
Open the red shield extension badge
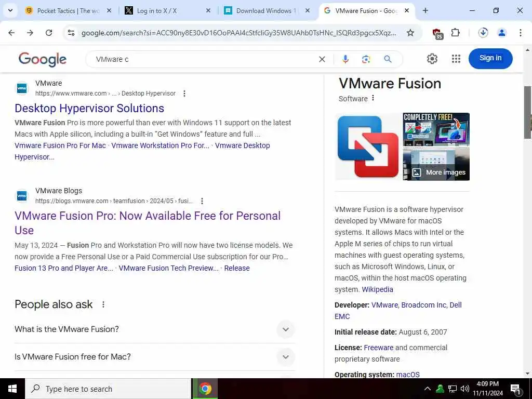[437, 33]
